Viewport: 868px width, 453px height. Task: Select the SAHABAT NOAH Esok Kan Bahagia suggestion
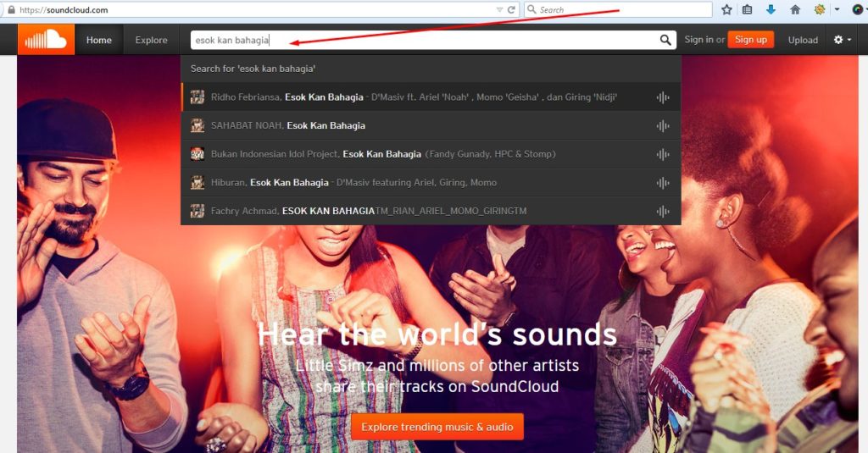(431, 125)
